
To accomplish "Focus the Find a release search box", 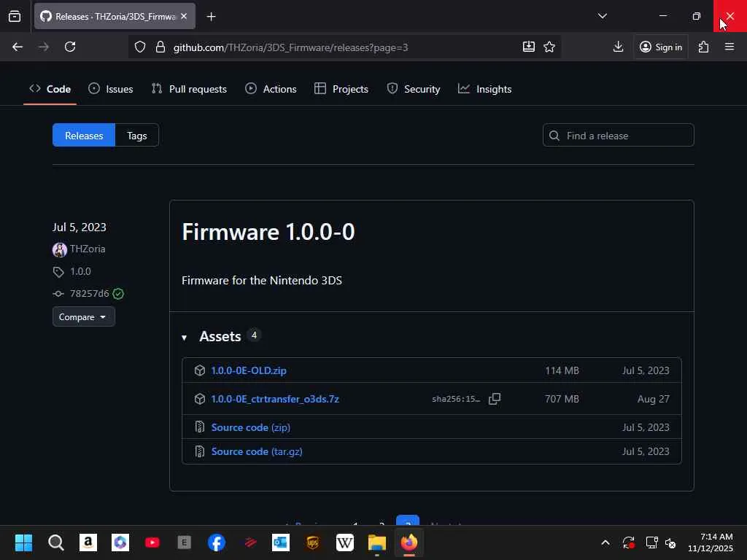I will (618, 135).
